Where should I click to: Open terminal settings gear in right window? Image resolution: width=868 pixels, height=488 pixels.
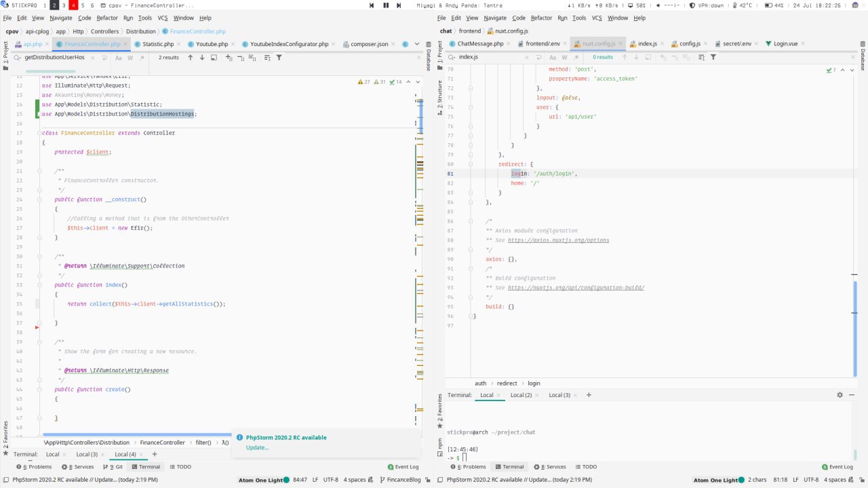tap(840, 394)
